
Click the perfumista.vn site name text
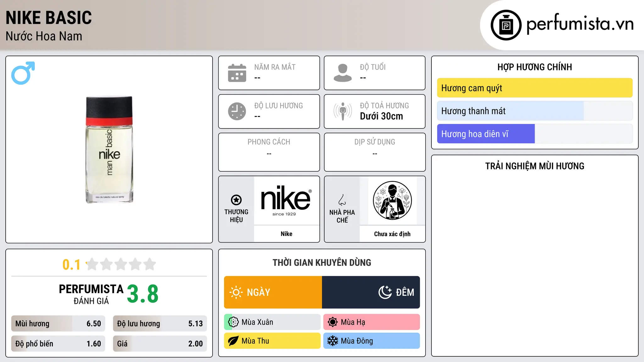tap(580, 24)
